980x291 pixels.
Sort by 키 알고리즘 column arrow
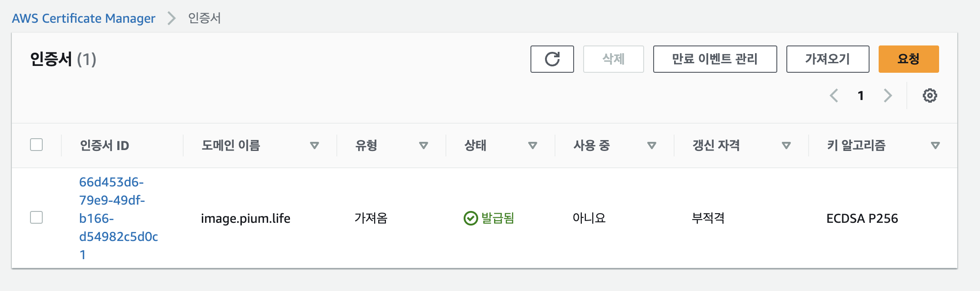(x=935, y=145)
